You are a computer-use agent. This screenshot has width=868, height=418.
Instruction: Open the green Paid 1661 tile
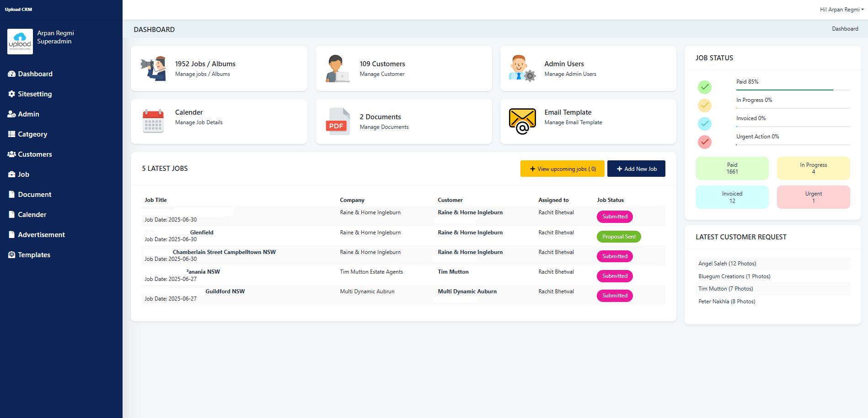[732, 168]
